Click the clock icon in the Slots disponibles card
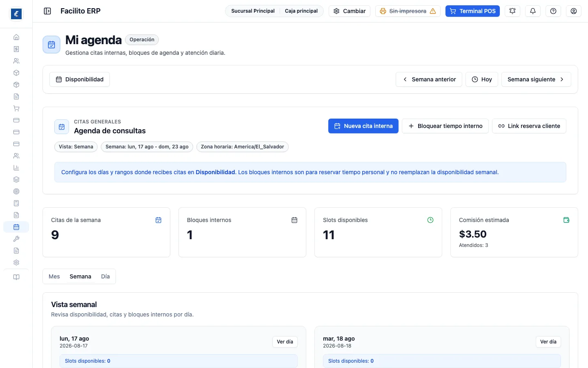Image resolution: width=588 pixels, height=368 pixels. 430,220
